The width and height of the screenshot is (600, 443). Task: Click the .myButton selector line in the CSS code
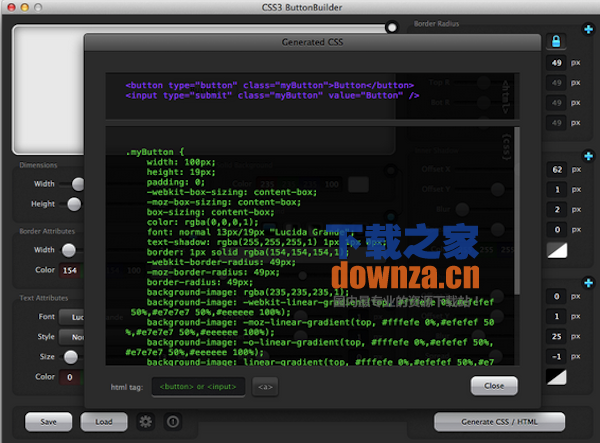[x=155, y=152]
